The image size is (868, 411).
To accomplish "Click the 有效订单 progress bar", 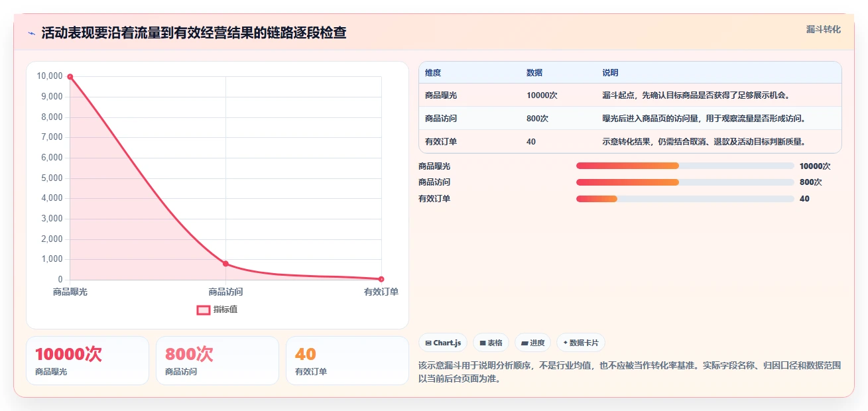I will [685, 199].
